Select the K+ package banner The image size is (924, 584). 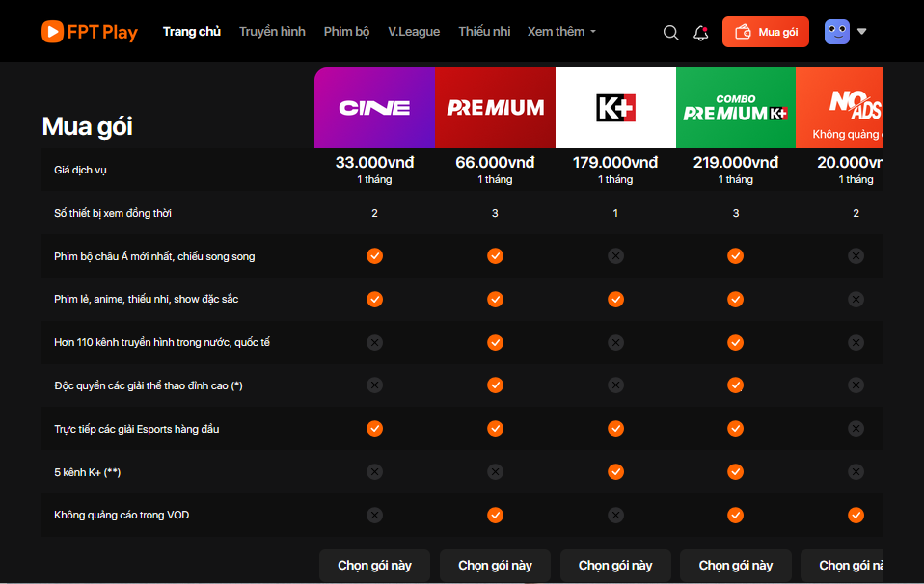[615, 108]
